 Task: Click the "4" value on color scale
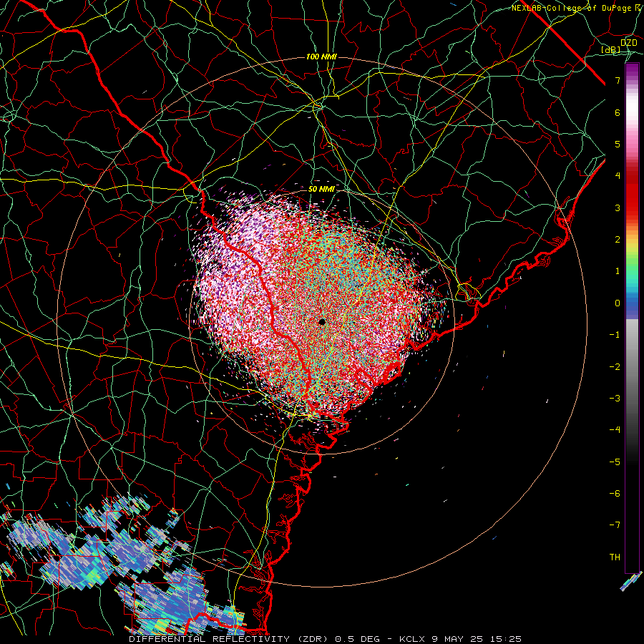(x=618, y=176)
